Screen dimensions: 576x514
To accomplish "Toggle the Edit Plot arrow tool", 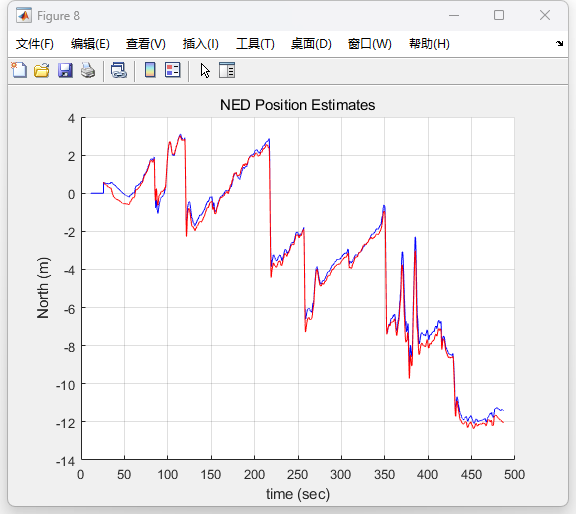I will click(205, 71).
